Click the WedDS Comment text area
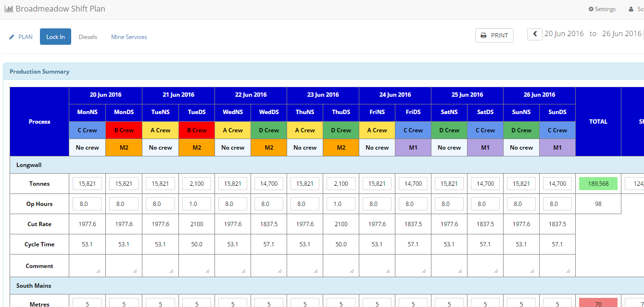Viewport: 644px width, 307px height. tap(269, 266)
